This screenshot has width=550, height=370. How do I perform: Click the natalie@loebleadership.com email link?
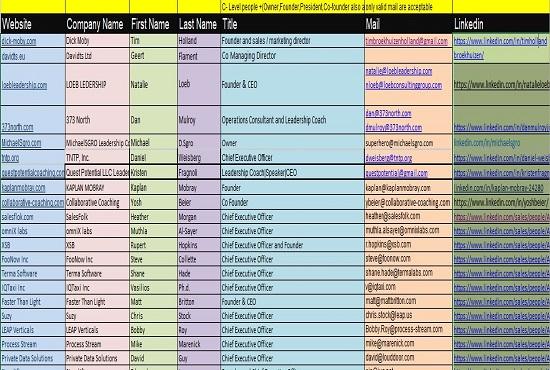point(398,71)
